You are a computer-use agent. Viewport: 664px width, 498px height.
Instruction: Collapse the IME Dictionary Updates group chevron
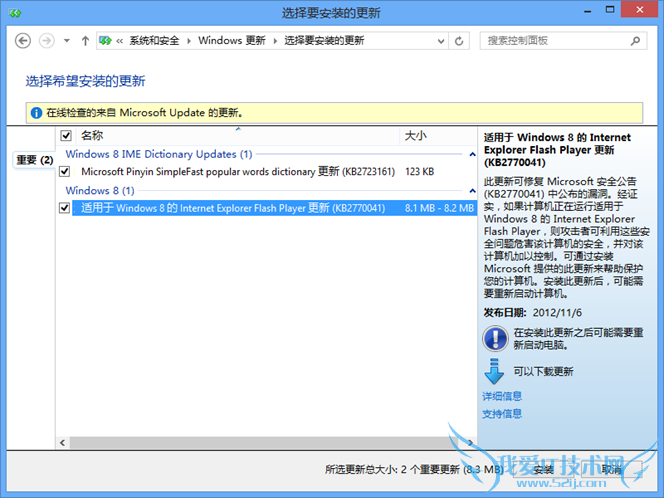[473, 155]
